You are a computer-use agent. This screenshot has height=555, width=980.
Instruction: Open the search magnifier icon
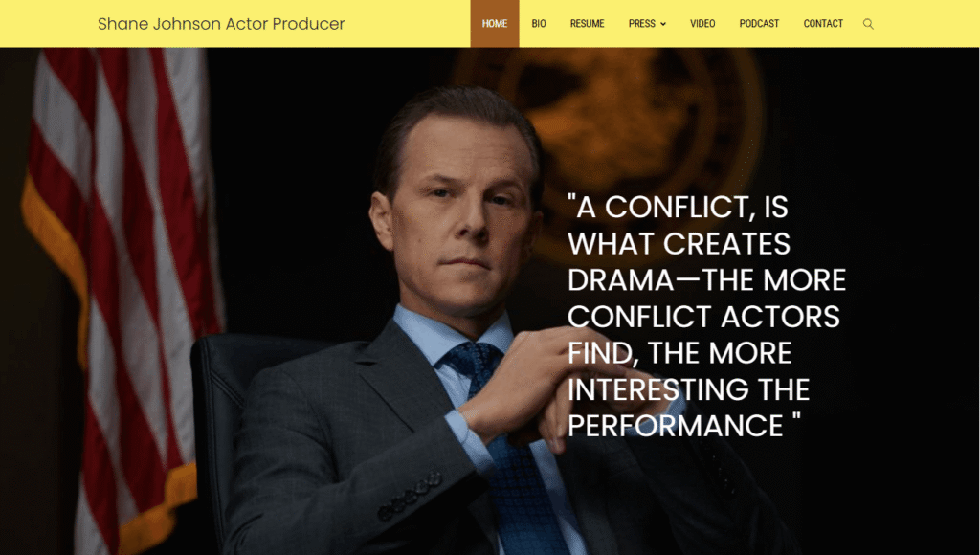click(868, 24)
